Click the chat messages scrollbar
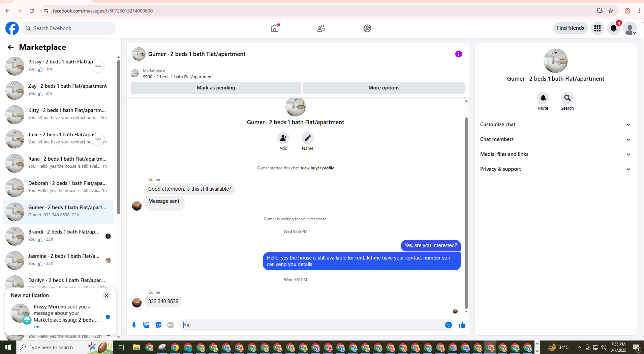This screenshot has width=644, height=354. pyautogui.click(x=466, y=213)
